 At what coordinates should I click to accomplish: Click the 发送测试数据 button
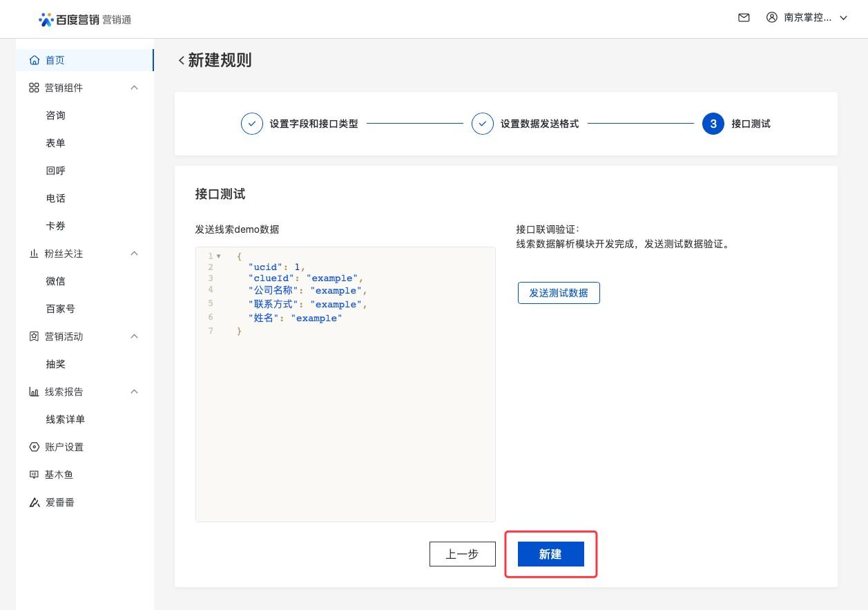tap(559, 293)
